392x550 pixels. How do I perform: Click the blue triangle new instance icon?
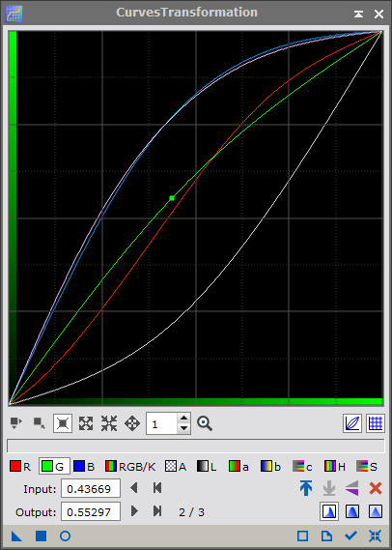pyautogui.click(x=16, y=536)
